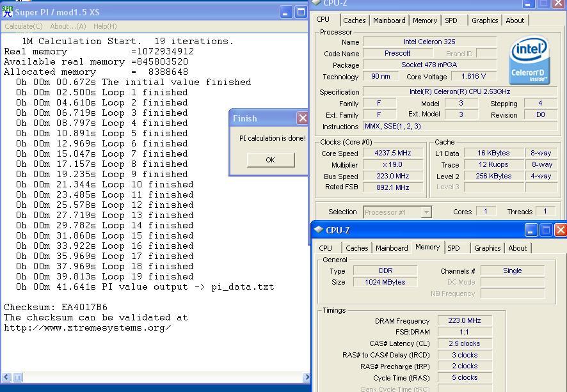
Task: Click OK in the Finish dialog
Action: coord(271,160)
